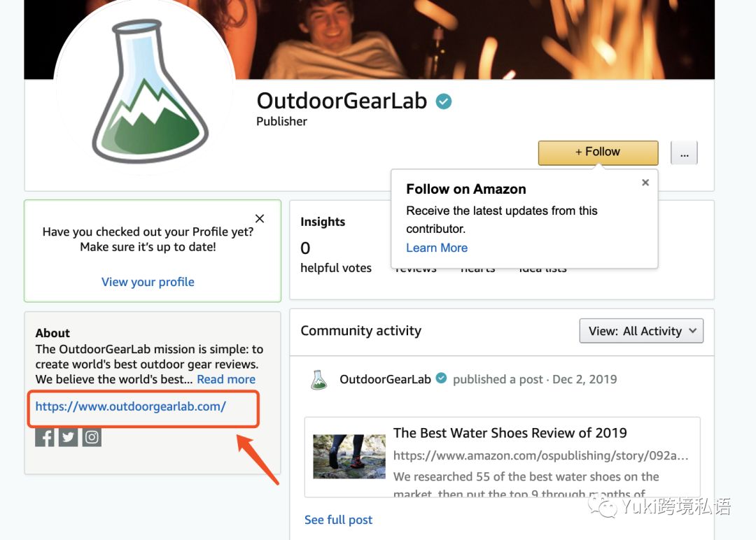Open the Twitter social icon

pos(68,437)
